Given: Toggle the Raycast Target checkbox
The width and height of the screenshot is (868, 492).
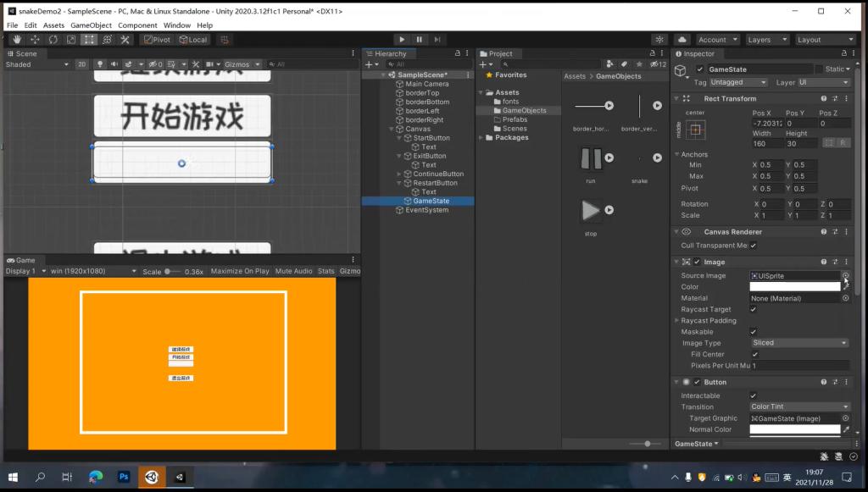Looking at the screenshot, I should click(x=753, y=310).
